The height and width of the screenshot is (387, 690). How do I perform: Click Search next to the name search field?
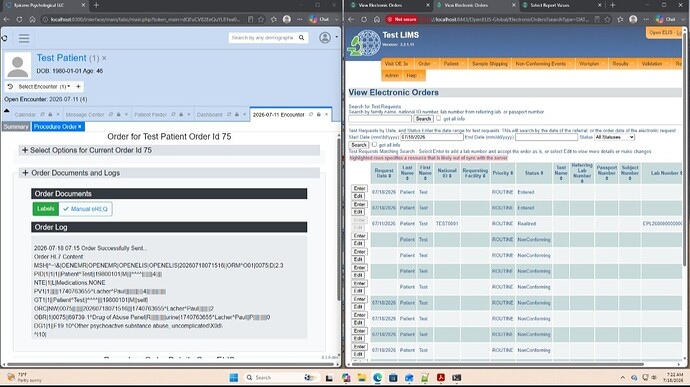pos(423,119)
